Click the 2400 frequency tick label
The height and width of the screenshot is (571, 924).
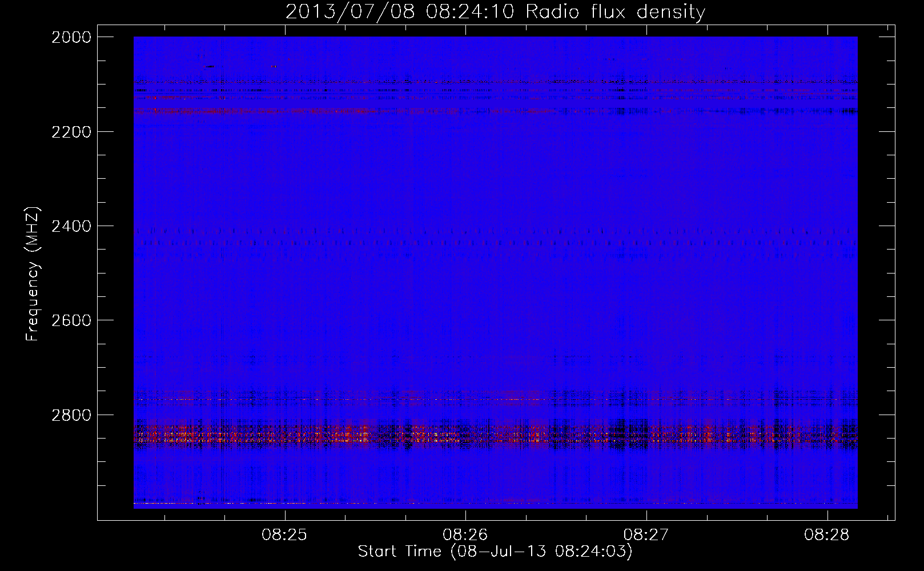click(71, 227)
